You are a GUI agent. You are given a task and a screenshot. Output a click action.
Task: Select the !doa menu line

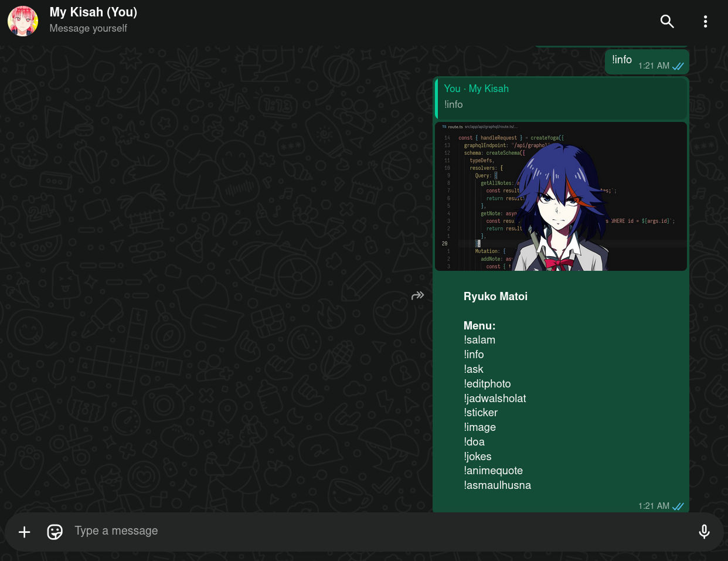pos(474,442)
